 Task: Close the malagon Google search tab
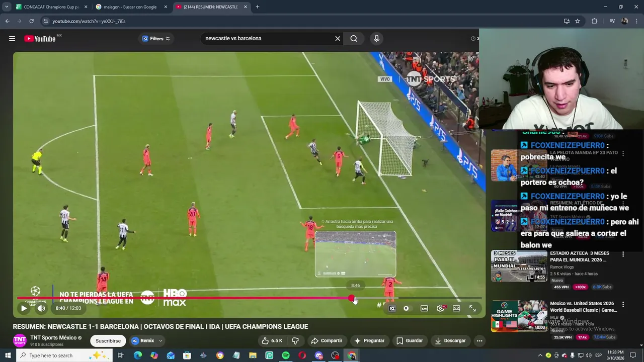(166, 7)
